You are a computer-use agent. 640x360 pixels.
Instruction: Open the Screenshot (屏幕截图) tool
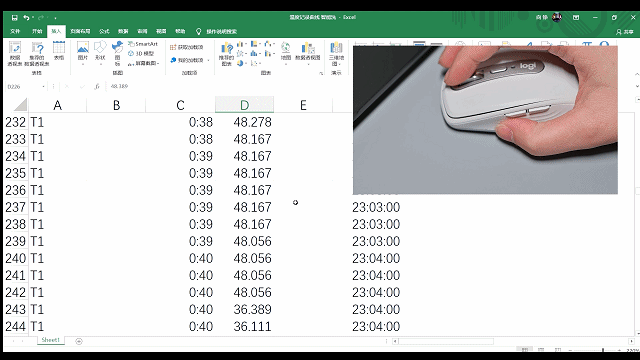tap(143, 63)
